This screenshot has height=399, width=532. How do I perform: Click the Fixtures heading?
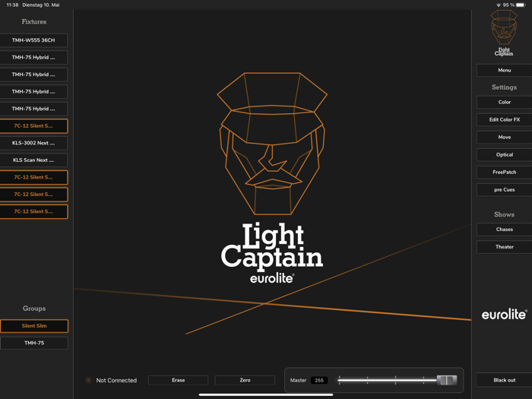(34, 22)
